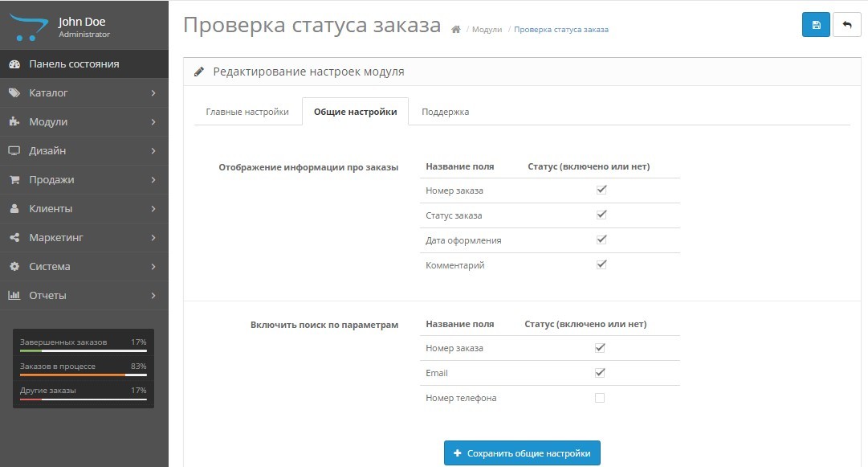Click the bar chart icon beside Отчеты
The height and width of the screenshot is (467, 868).
pos(14,295)
